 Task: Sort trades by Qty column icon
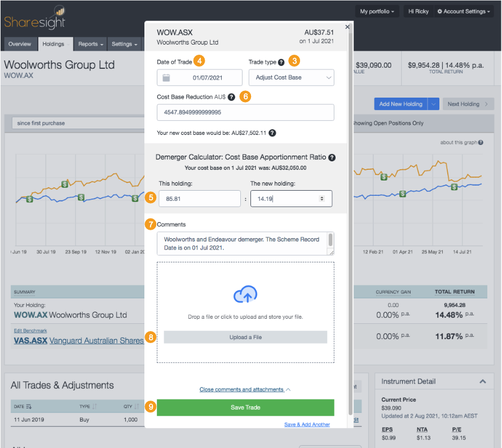[x=136, y=406]
